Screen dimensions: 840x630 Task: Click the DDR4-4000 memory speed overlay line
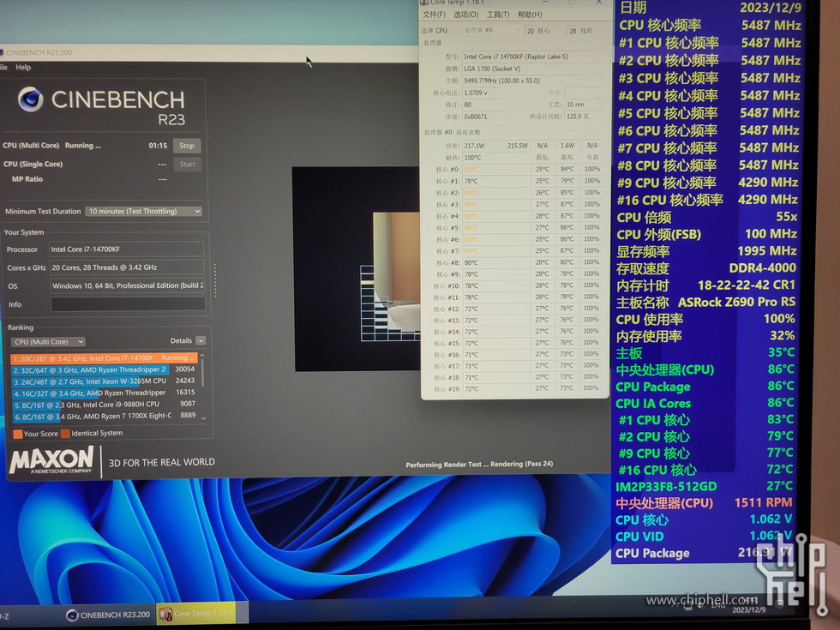706,268
